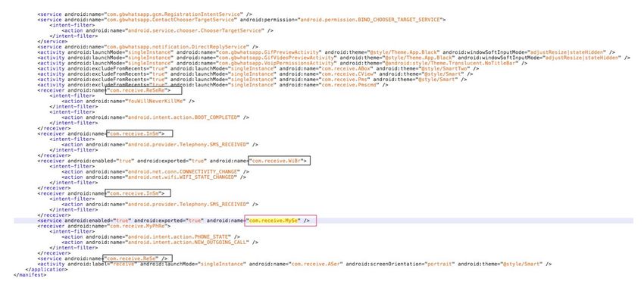Select the GifVideoPreviewActivity activity name
Screen dimensions: 644x282
274,58
